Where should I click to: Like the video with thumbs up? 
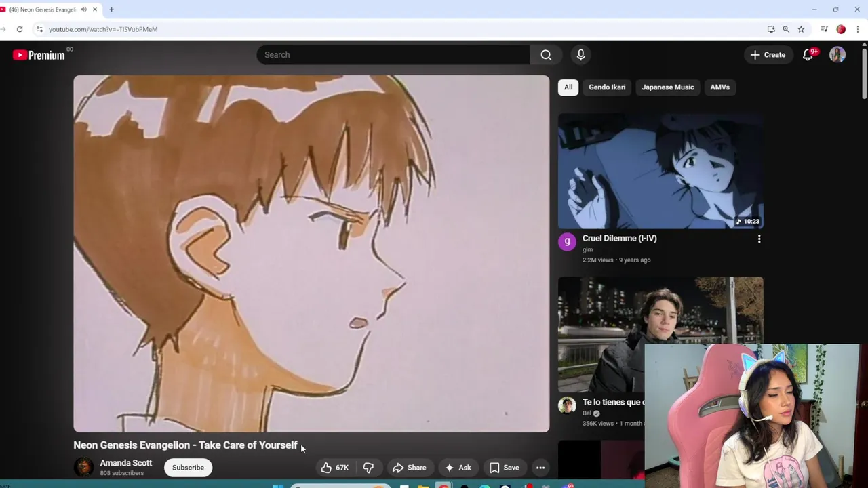[335, 468]
